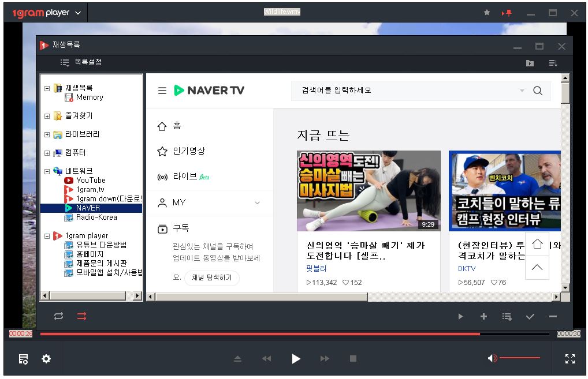Screen dimensions: 588x379
Task: Expand the 라이브러리 library node
Action: 47,134
